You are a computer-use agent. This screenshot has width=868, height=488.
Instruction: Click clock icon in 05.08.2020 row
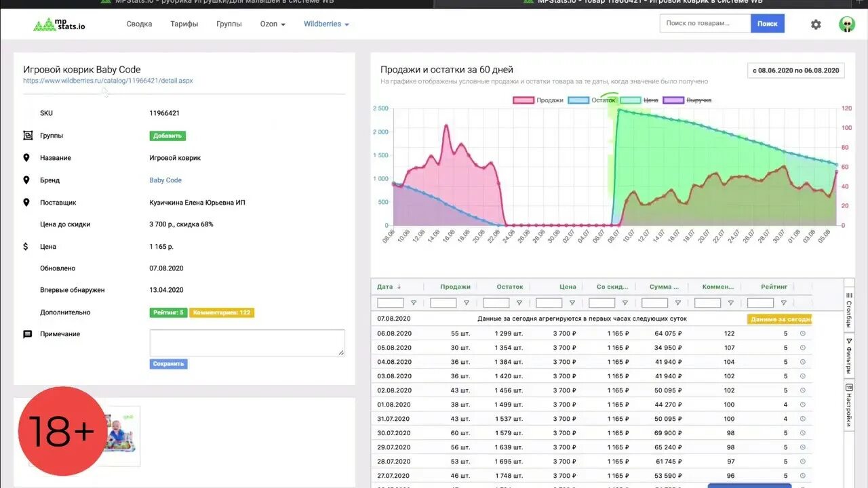pyautogui.click(x=803, y=348)
